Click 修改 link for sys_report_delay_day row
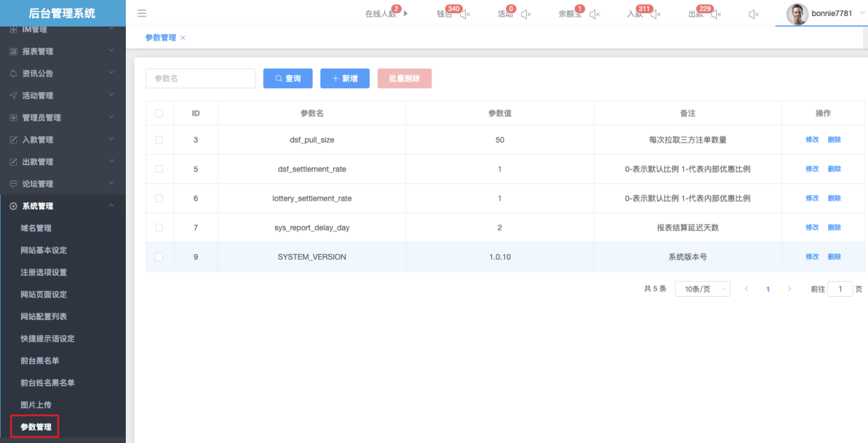The image size is (868, 443). 811,227
